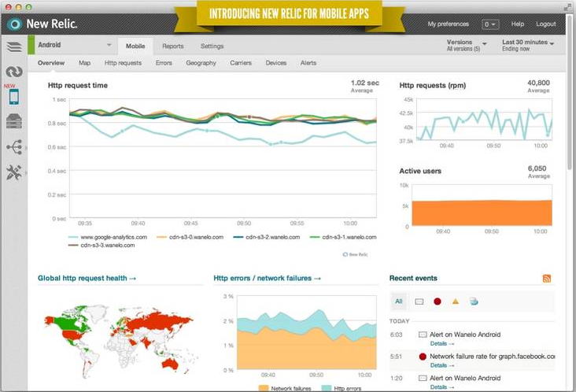This screenshot has width=576, height=392.
Task: Open Details for Network failure rate event
Action: point(442,365)
